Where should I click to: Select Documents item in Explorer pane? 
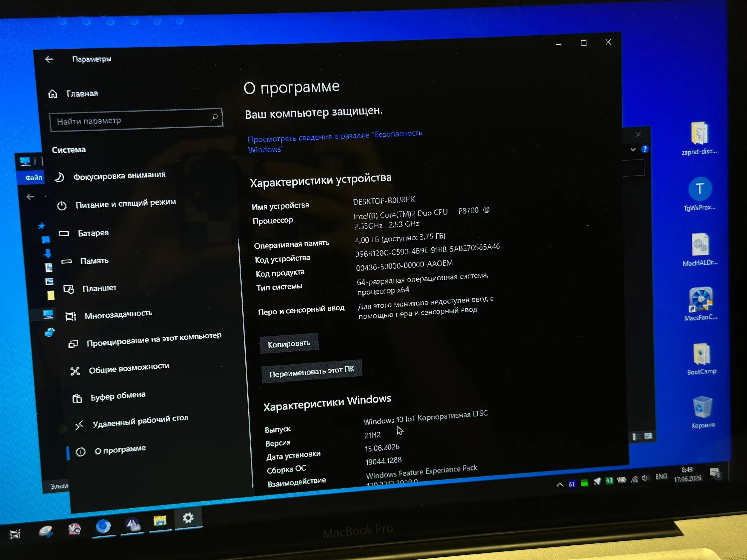click(49, 267)
